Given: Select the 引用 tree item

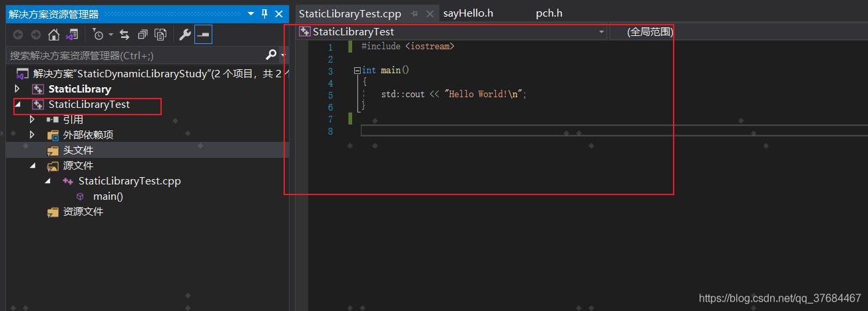Looking at the screenshot, I should click(x=73, y=120).
